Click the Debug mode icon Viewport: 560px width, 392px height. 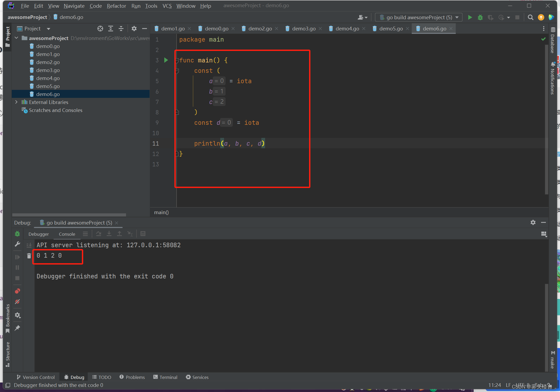[x=480, y=18]
